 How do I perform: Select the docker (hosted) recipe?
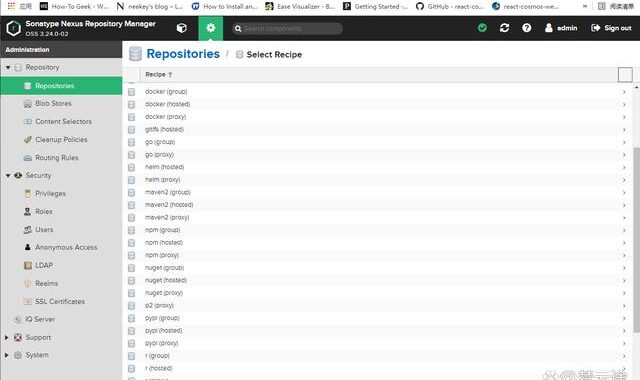[x=378, y=104]
